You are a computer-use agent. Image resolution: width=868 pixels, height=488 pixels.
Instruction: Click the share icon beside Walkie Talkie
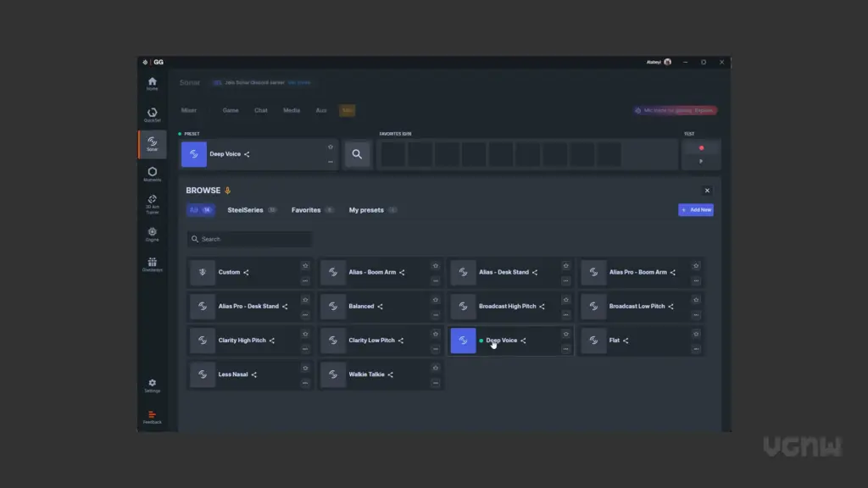click(391, 374)
